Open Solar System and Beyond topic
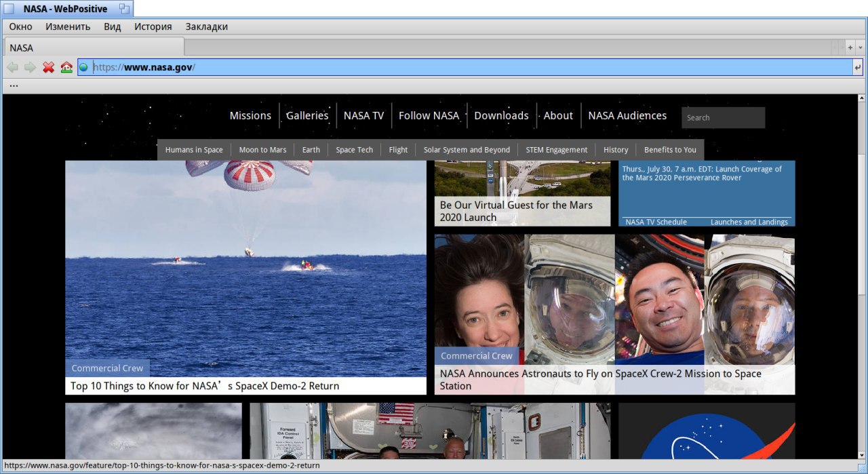This screenshot has width=868, height=474. click(467, 150)
